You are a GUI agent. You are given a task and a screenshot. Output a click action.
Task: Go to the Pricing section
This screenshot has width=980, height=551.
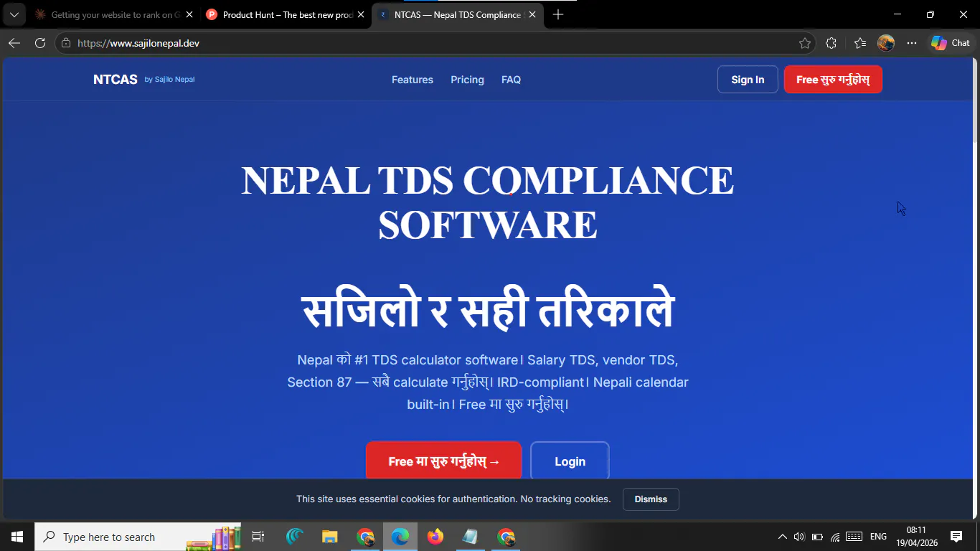[x=467, y=80]
